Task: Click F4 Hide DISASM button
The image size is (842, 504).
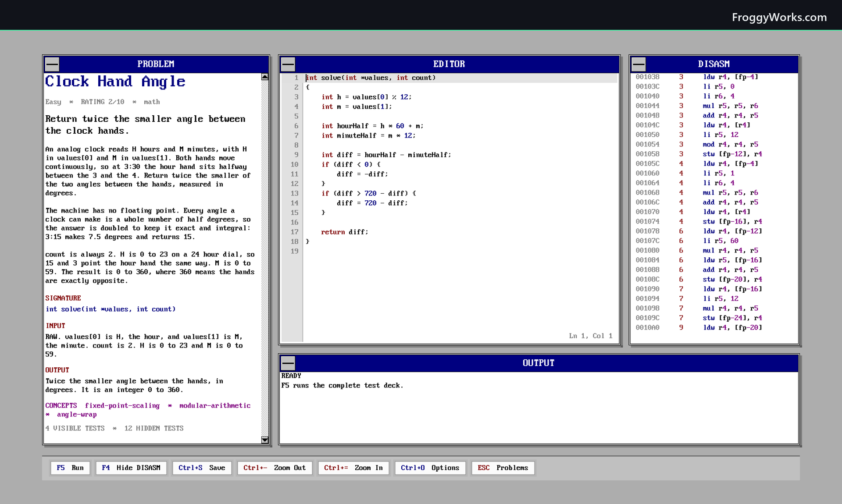Action: 131,468
